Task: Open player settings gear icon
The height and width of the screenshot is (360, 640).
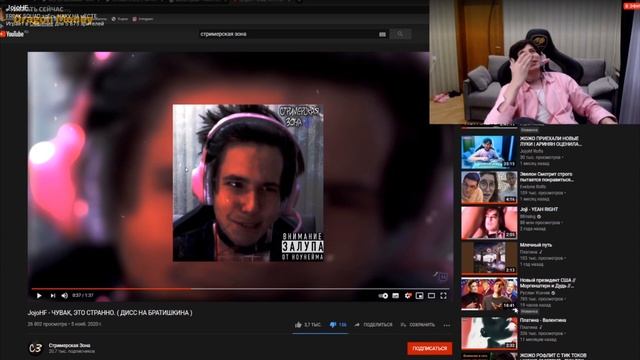Action: [407, 296]
